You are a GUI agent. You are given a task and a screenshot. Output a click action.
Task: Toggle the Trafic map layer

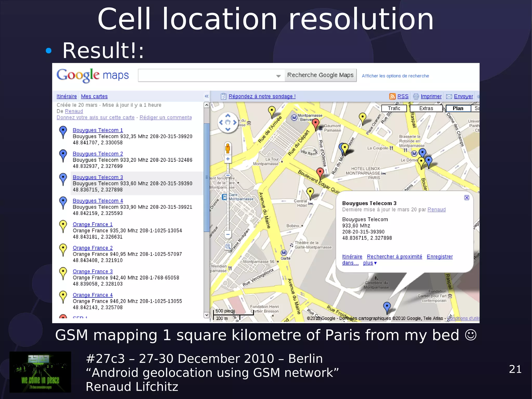pyautogui.click(x=394, y=108)
